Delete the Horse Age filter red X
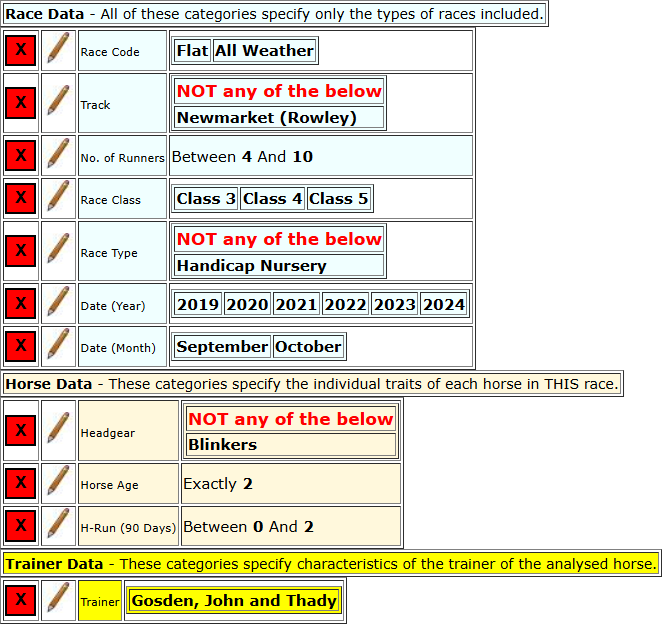662x624 pixels. (x=21, y=483)
